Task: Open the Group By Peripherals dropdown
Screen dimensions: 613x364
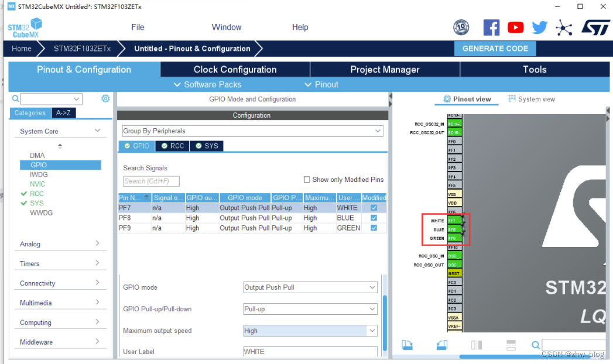Action: click(252, 131)
